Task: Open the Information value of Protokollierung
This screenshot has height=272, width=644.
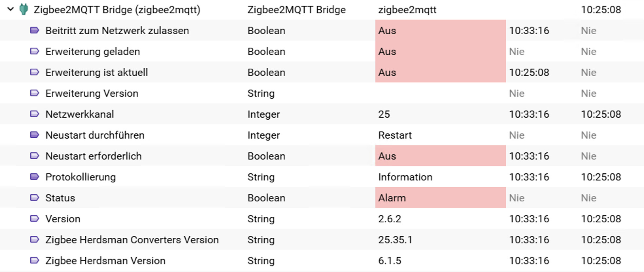Action: pyautogui.click(x=405, y=177)
